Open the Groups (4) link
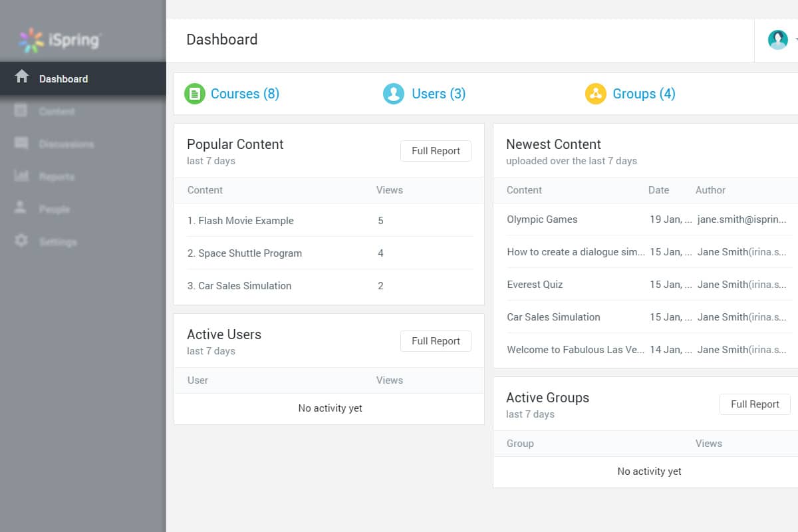798x532 pixels. click(x=644, y=94)
